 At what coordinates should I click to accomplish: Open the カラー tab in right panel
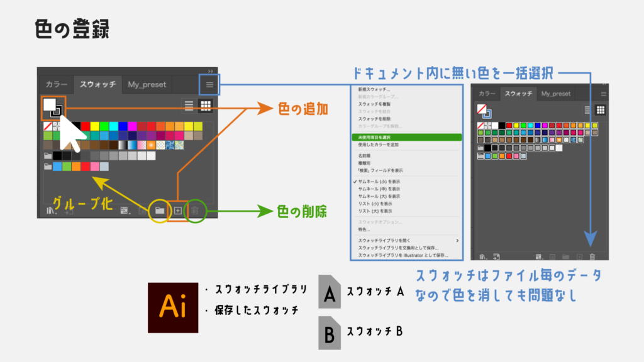click(487, 94)
